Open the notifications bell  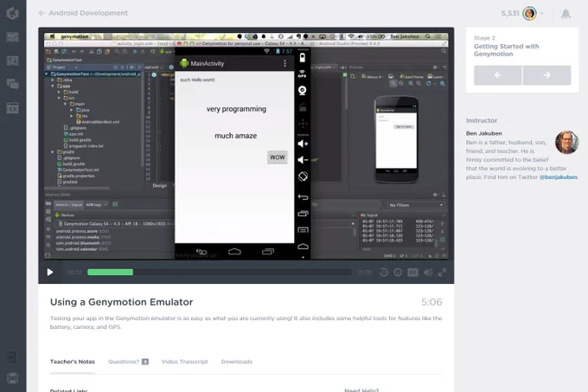pyautogui.click(x=566, y=14)
